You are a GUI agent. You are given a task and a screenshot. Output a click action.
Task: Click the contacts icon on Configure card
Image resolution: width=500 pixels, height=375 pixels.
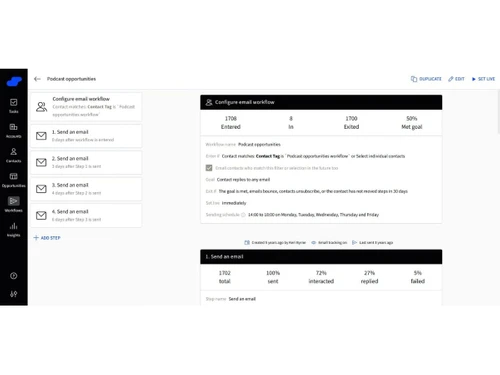(x=41, y=107)
